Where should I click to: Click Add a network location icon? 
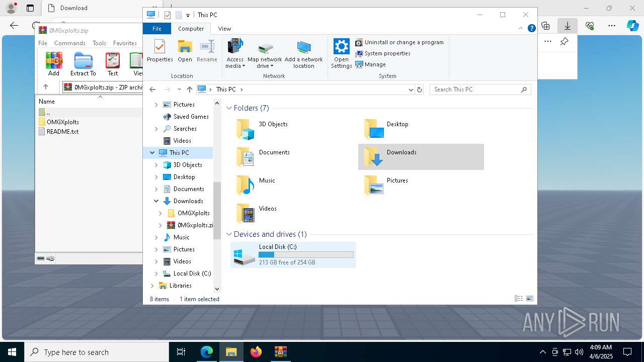click(304, 54)
